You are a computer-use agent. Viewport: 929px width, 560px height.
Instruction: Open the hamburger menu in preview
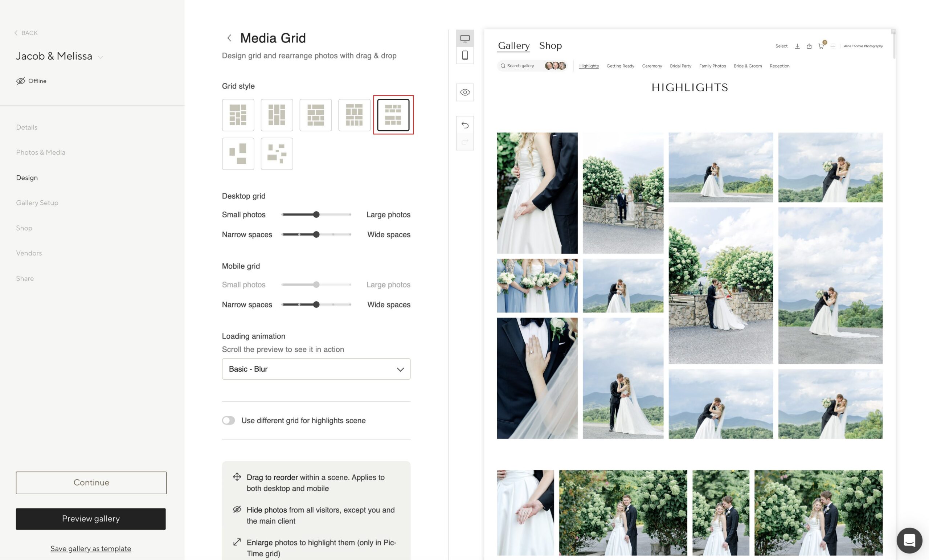(833, 46)
